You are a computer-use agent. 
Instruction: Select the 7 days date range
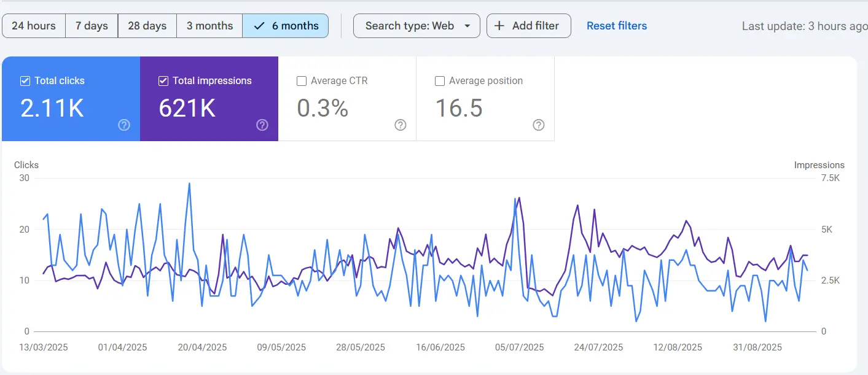pyautogui.click(x=91, y=26)
